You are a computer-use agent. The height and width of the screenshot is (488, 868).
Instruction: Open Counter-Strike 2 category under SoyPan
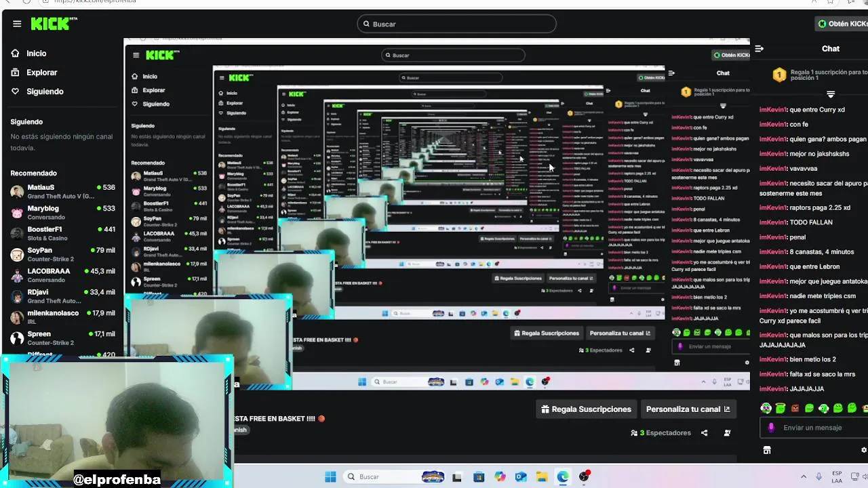tap(51, 260)
